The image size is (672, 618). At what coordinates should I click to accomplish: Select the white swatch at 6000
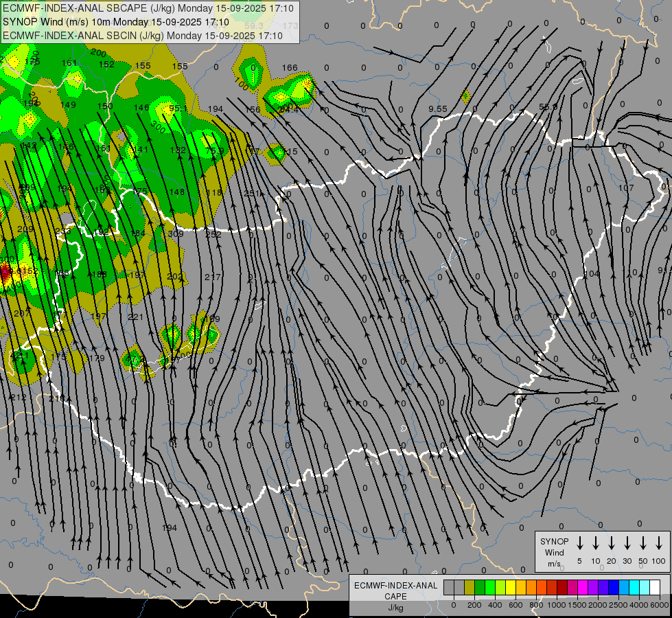(x=655, y=587)
